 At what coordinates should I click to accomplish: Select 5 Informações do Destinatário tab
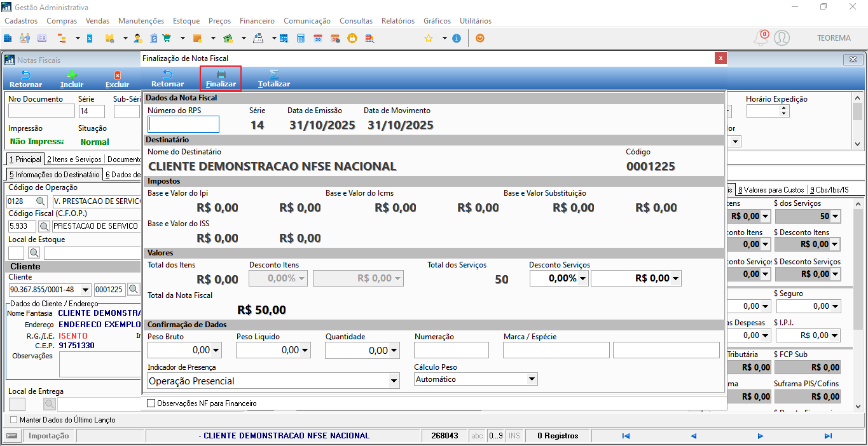click(x=54, y=175)
